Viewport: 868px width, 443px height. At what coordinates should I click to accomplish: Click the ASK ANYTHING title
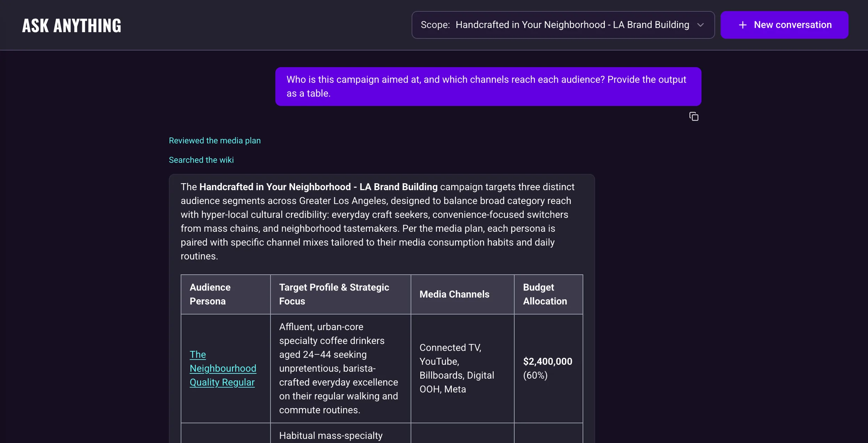72,26
